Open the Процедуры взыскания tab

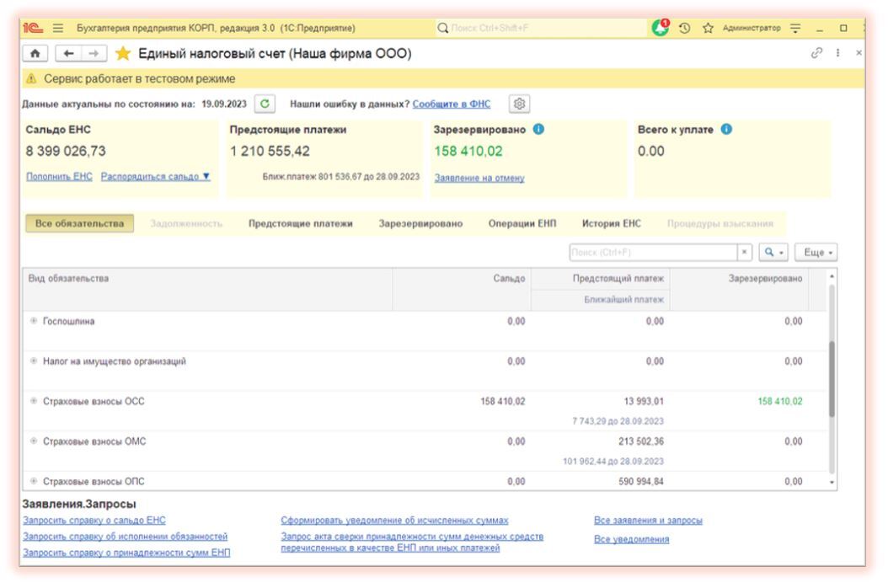click(x=719, y=224)
